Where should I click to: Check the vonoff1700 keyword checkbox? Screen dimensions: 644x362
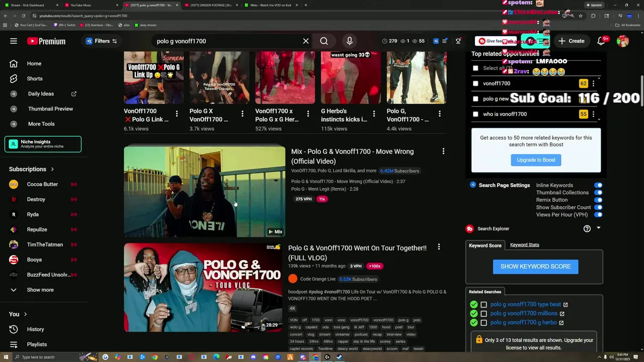click(x=475, y=83)
